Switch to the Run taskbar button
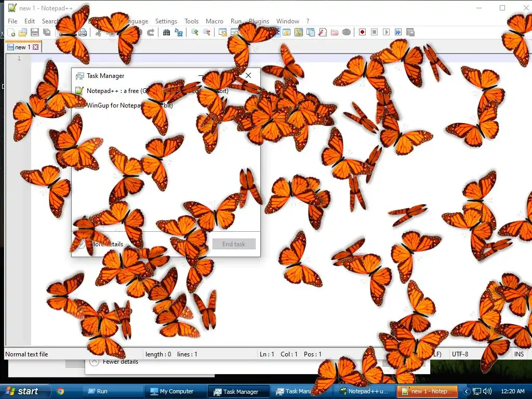 [x=112, y=391]
